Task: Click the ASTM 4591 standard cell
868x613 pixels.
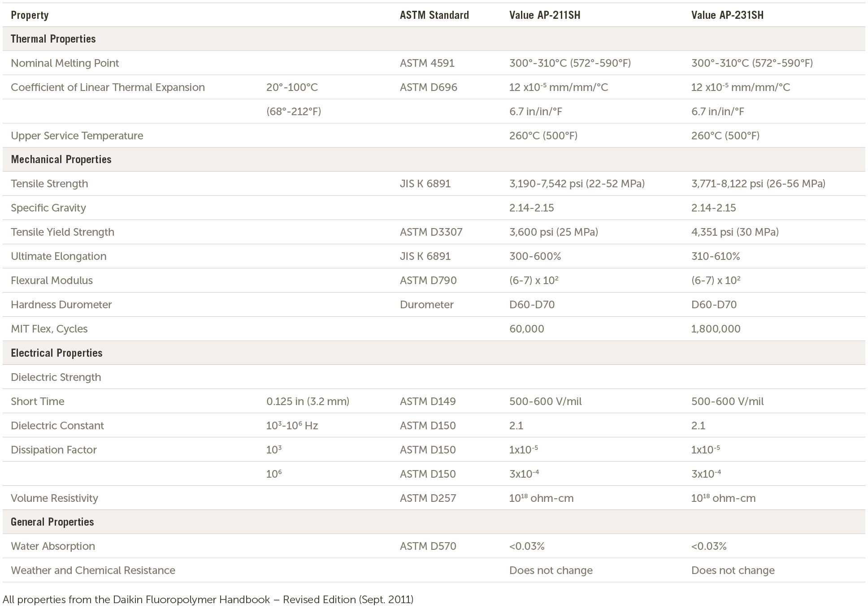Action: (x=427, y=63)
